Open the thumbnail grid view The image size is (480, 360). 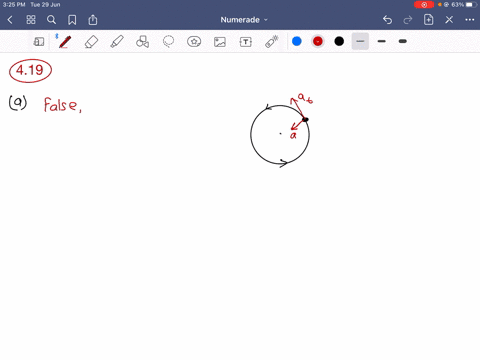click(31, 20)
